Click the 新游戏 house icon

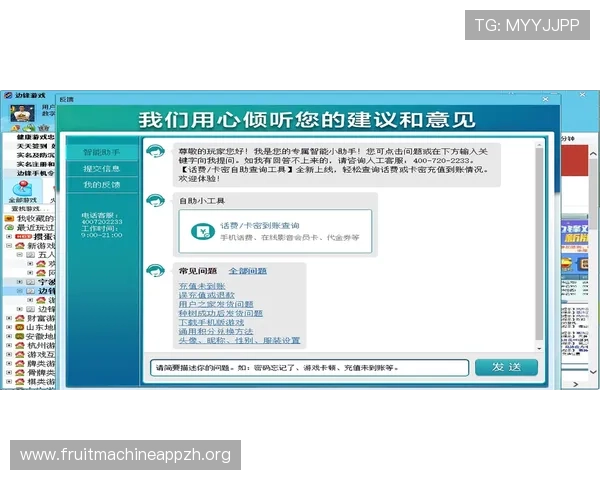coord(20,246)
